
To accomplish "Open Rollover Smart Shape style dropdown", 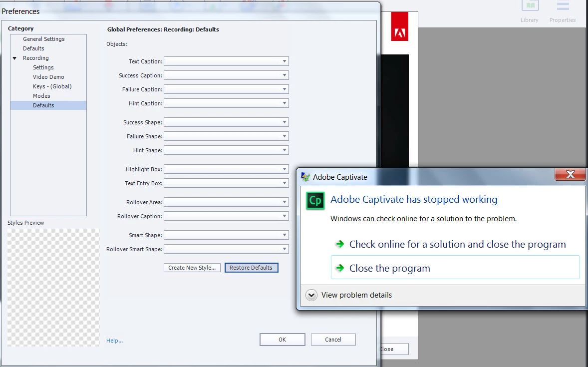I will [226, 249].
